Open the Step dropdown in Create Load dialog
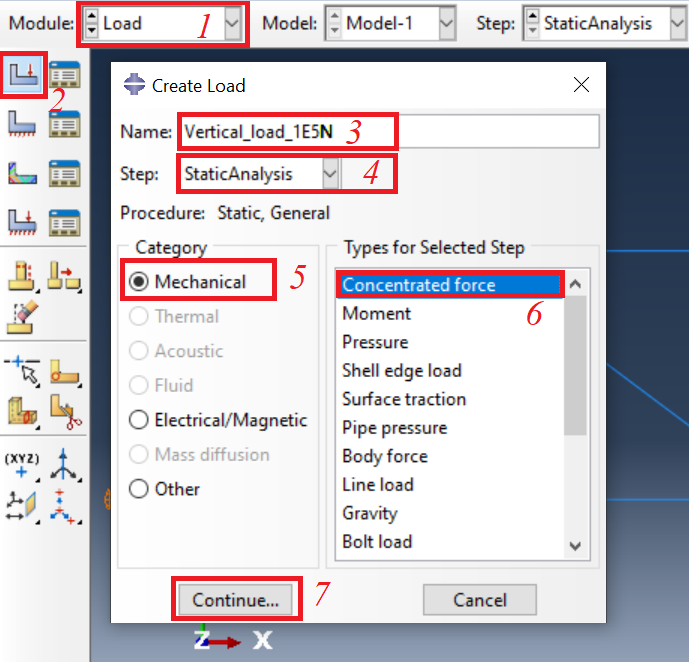This screenshot has height=662, width=689. click(x=330, y=174)
